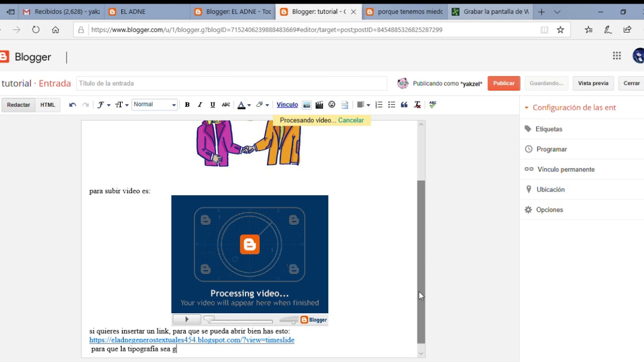Viewport: 644px width, 362px height.
Task: Open the Google account avatar
Action: pyautogui.click(x=638, y=56)
